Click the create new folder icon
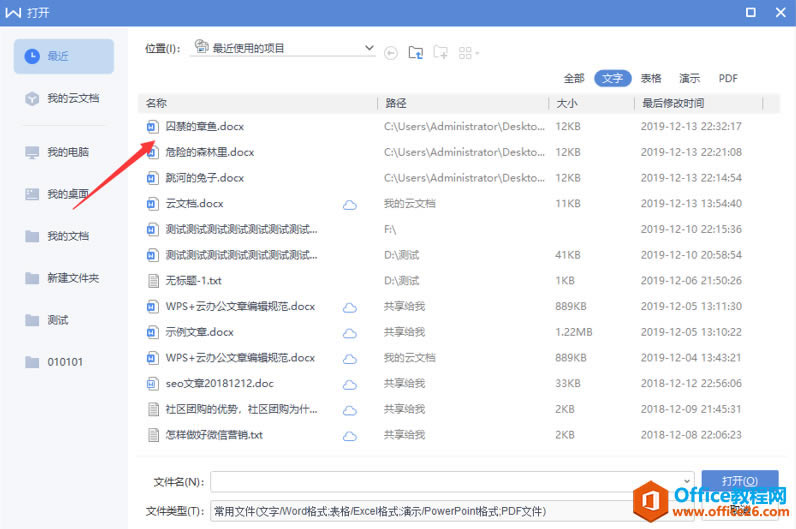 (x=440, y=52)
